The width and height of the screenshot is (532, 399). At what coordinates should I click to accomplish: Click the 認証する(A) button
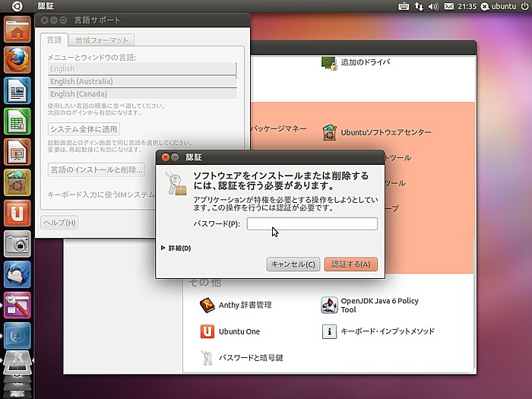[x=351, y=264]
